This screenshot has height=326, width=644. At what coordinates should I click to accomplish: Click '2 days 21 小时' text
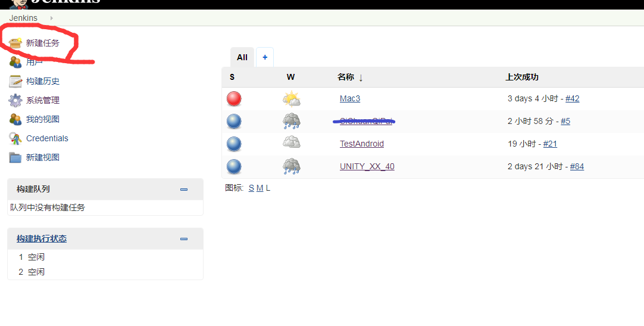point(535,166)
